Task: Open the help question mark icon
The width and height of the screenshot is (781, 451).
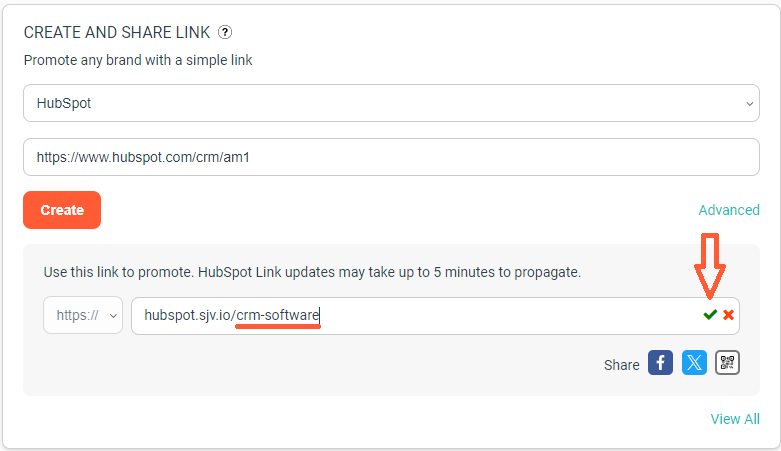Action: click(x=225, y=32)
